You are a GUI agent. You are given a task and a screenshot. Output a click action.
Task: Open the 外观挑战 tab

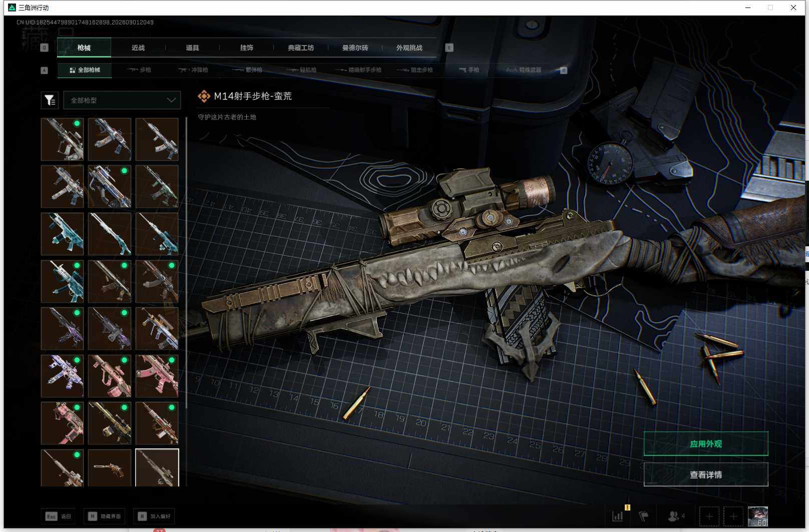[x=410, y=48]
